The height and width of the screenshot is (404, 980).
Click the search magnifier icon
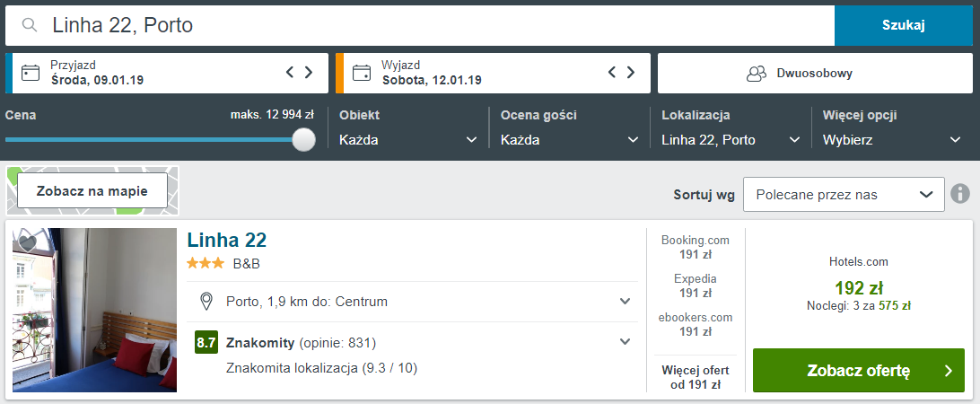pyautogui.click(x=30, y=25)
